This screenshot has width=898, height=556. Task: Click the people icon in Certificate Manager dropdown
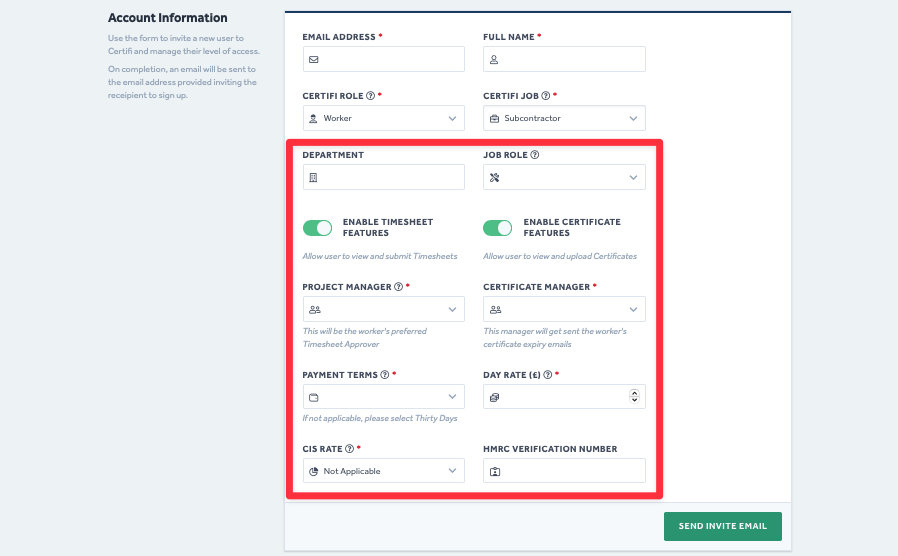(495, 310)
